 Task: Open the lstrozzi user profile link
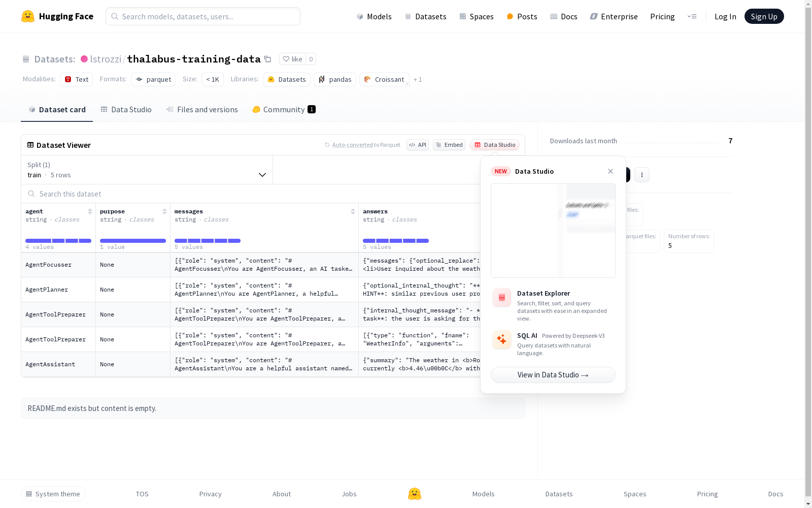106,59
